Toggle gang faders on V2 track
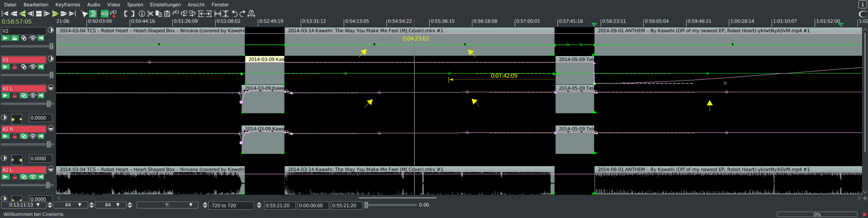This screenshot has height=218, width=868. (24, 38)
